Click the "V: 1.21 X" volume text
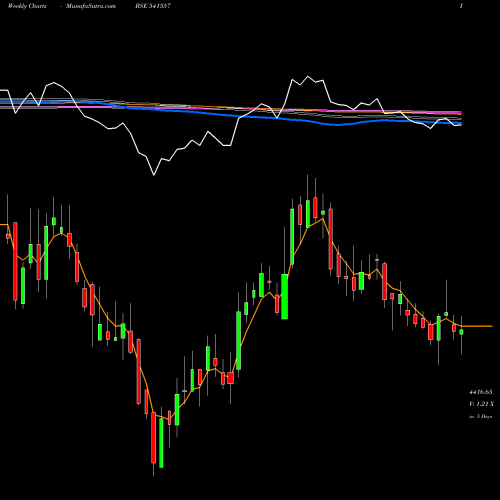 click(x=481, y=404)
